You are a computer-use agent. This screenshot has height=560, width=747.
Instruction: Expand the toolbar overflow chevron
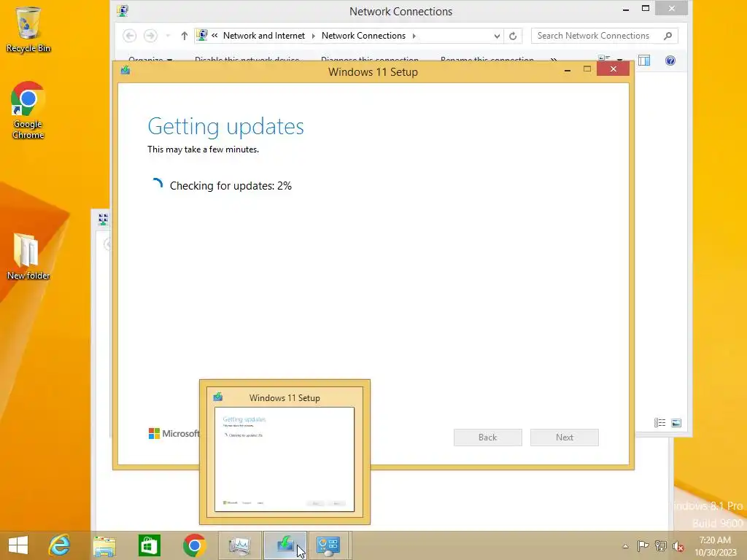(554, 60)
